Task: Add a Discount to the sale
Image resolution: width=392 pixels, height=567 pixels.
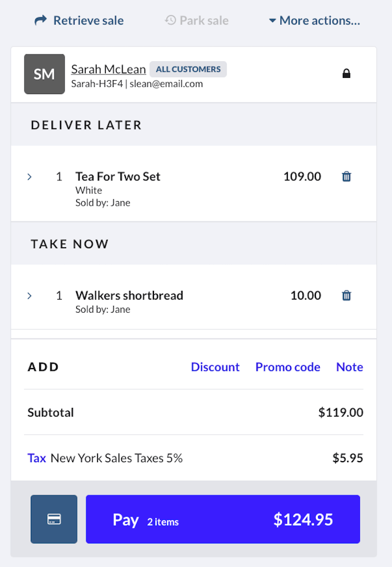Action: click(215, 367)
